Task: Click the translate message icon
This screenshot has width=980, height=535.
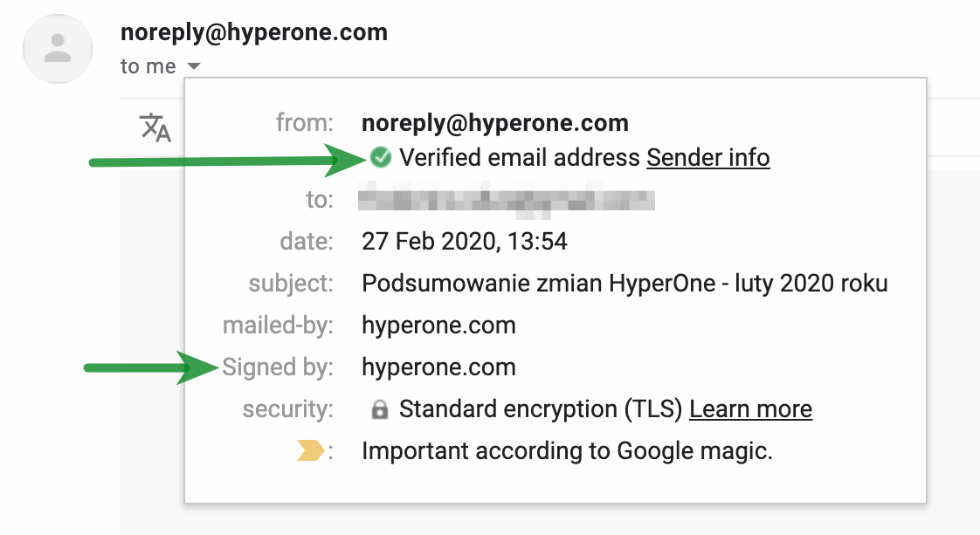Action: [155, 127]
